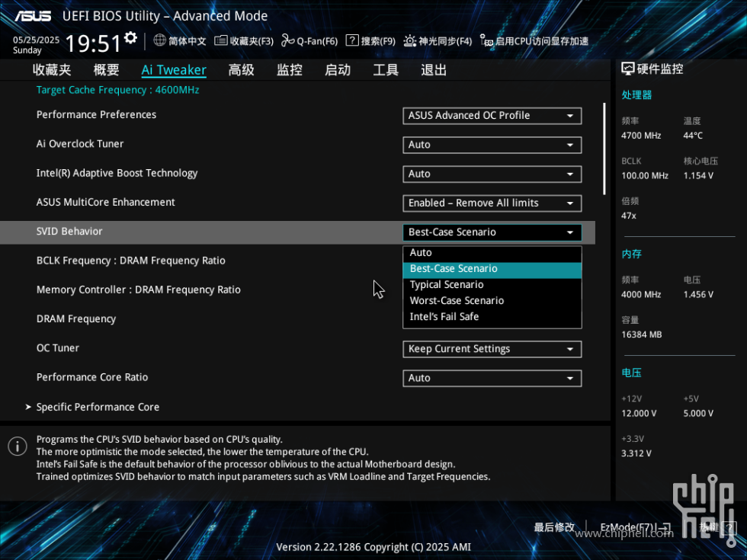
Task: Click the memory capacity value 16384 MB
Action: pos(642,334)
